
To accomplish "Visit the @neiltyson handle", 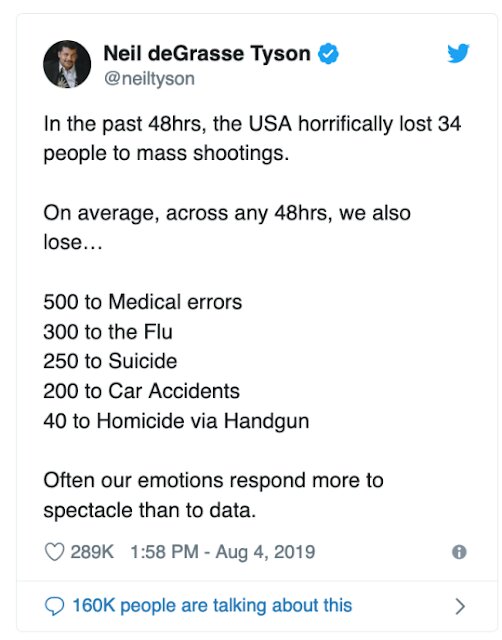I will (149, 78).
